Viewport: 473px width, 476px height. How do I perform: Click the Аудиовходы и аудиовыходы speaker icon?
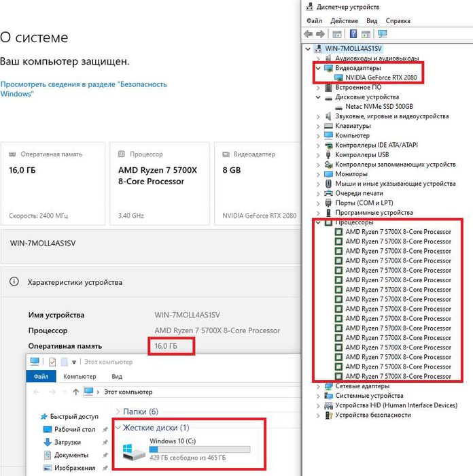tap(328, 58)
